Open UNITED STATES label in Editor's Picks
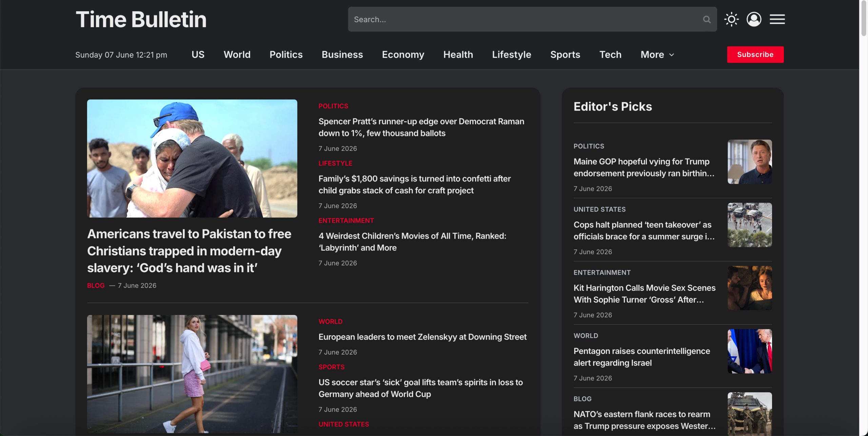This screenshot has width=868, height=436. tap(599, 209)
